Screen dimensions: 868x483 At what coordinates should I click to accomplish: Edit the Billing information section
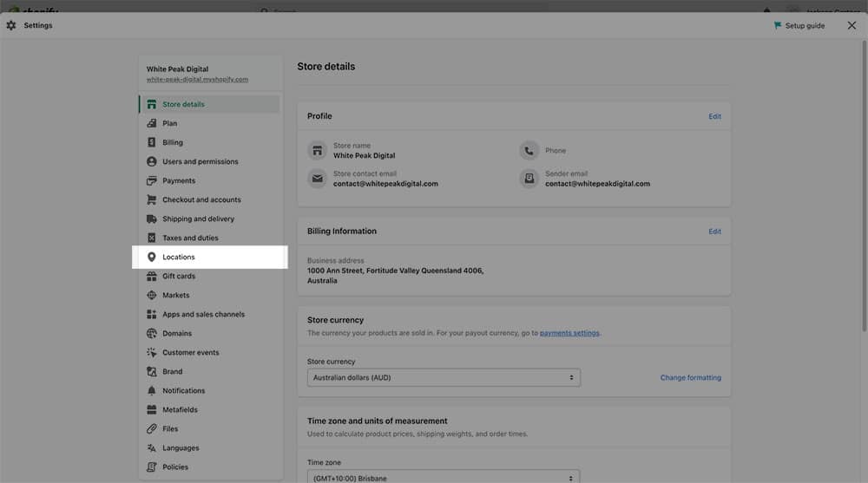tap(714, 232)
